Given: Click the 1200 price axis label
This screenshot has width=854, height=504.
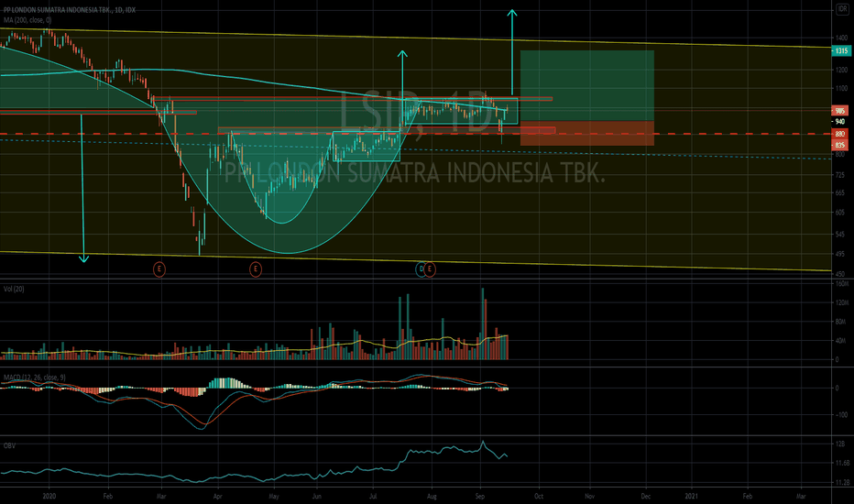Looking at the screenshot, I should pos(841,70).
